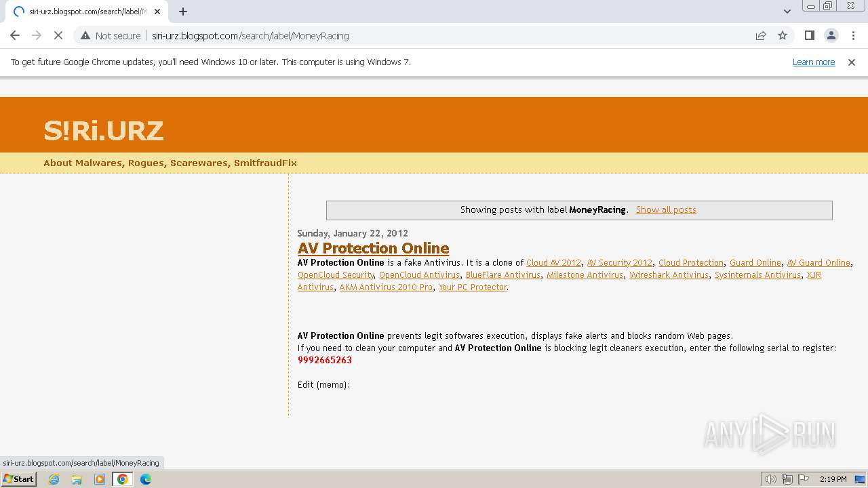Open the AV Protection Online post title
Viewport: 868px width, 488px height.
(373, 248)
